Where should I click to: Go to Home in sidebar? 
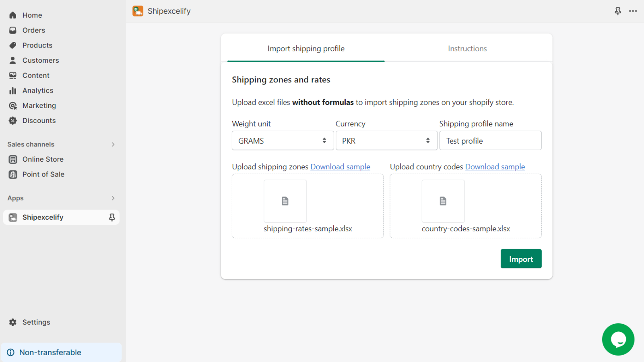tap(32, 15)
